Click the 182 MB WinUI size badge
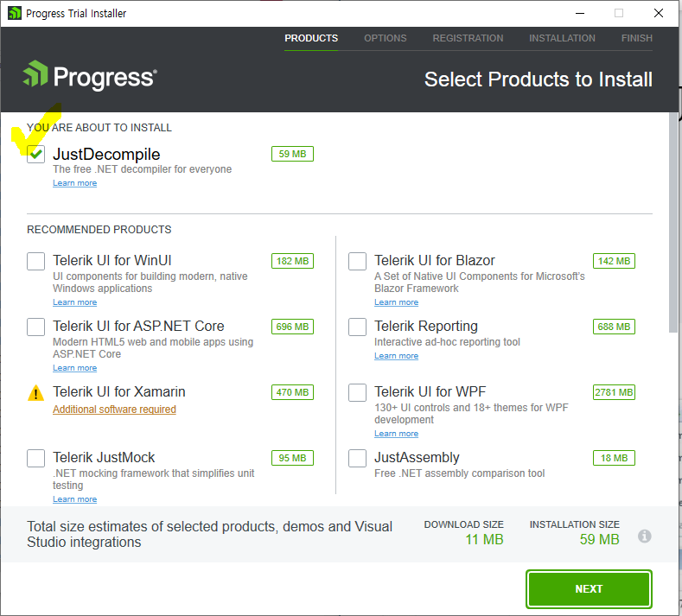 292,261
